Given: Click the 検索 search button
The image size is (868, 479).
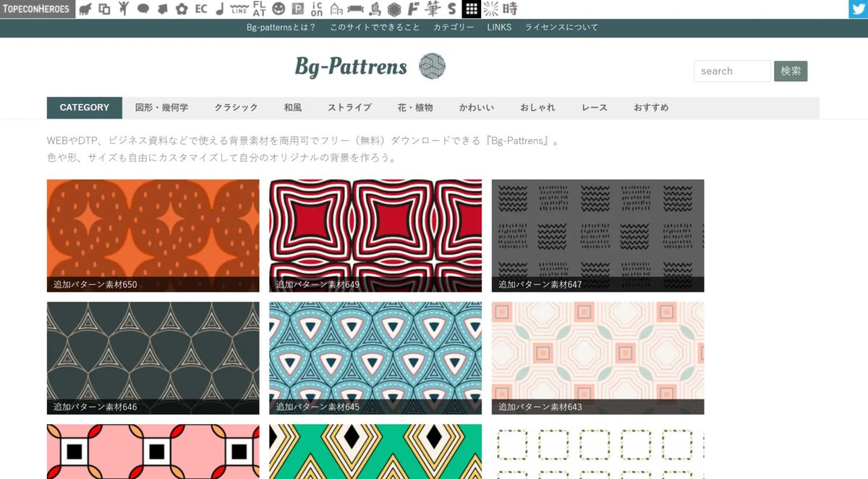Looking at the screenshot, I should pos(791,71).
